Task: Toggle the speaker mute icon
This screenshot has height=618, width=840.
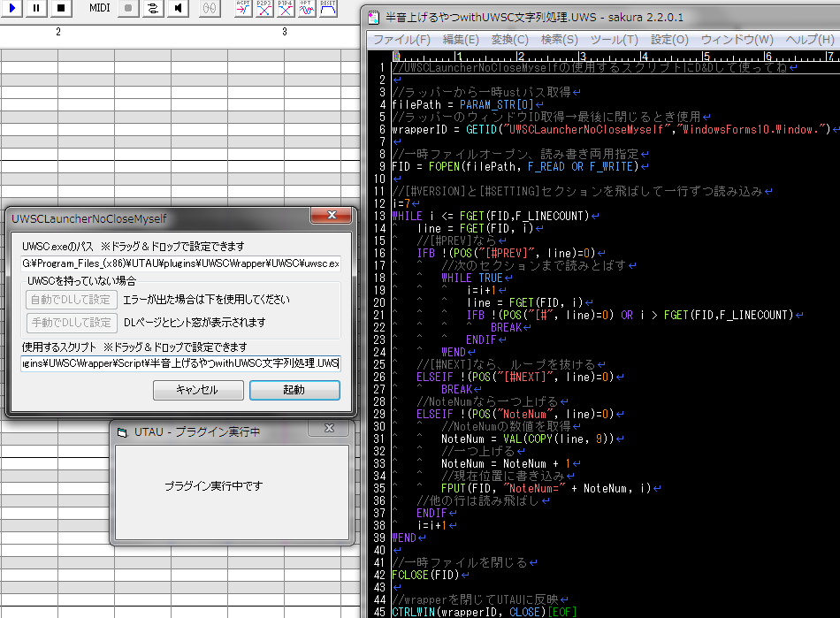Action: point(178,8)
